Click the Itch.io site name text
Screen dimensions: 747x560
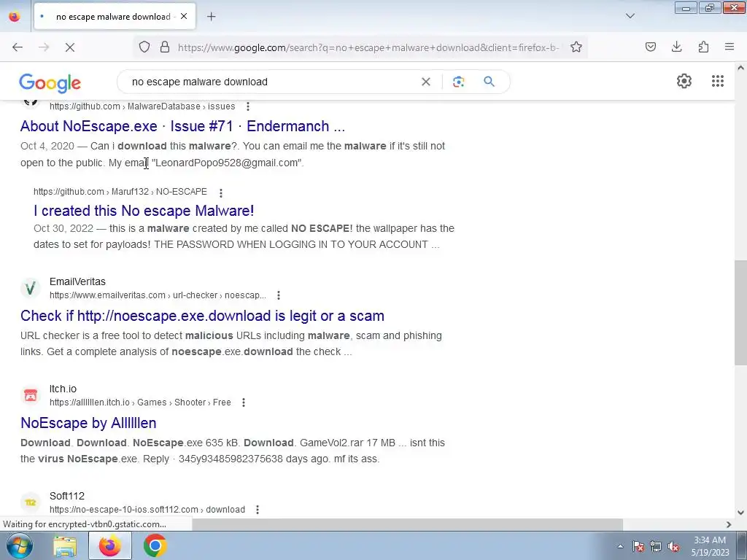pyautogui.click(x=63, y=389)
